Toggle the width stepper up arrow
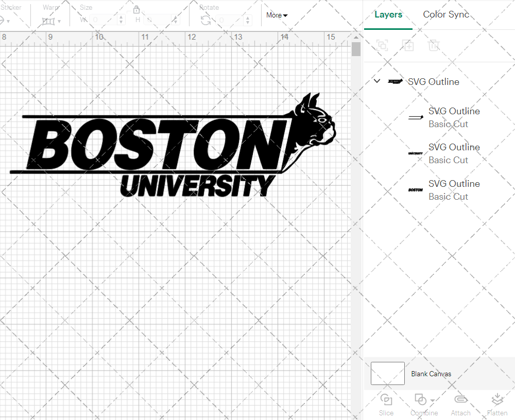The height and width of the screenshot is (420, 515). 122,17
